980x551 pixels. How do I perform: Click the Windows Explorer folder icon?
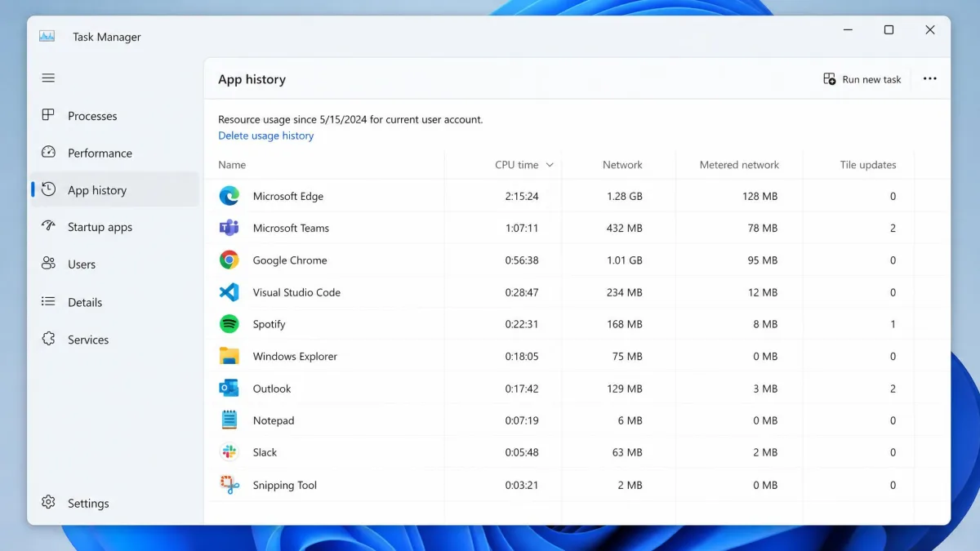click(229, 356)
